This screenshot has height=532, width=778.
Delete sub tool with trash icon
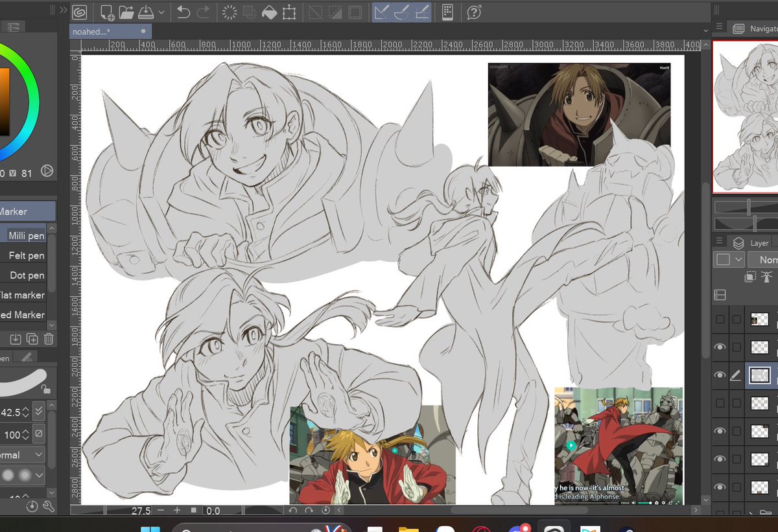click(x=48, y=339)
